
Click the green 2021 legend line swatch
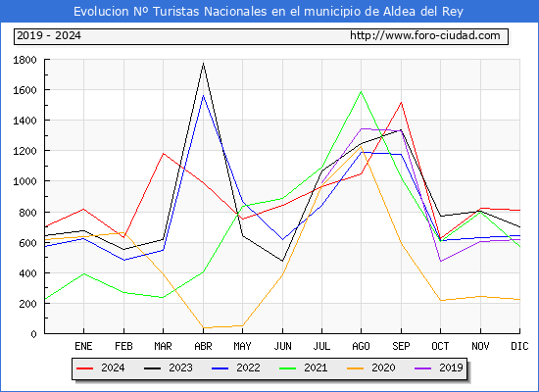click(x=288, y=368)
